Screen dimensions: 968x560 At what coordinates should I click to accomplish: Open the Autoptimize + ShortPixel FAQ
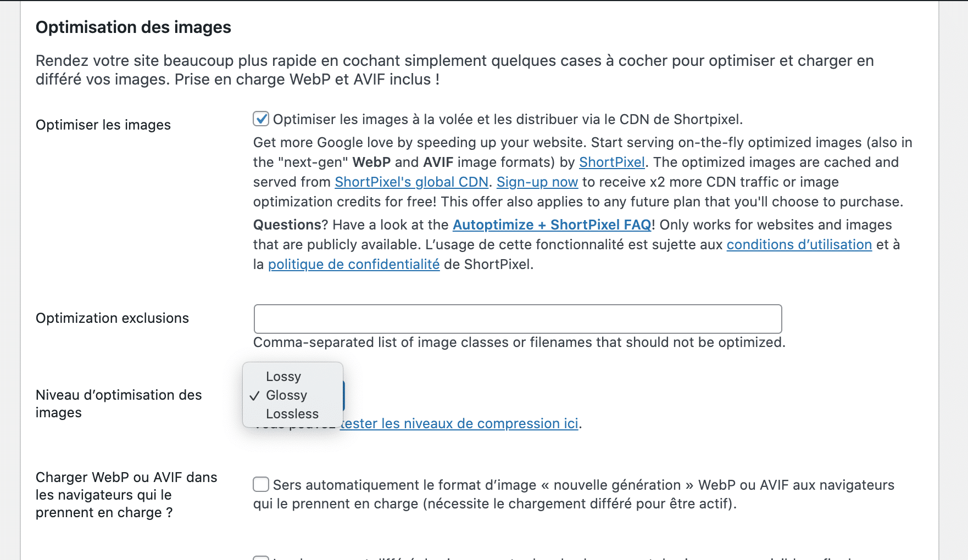coord(551,225)
